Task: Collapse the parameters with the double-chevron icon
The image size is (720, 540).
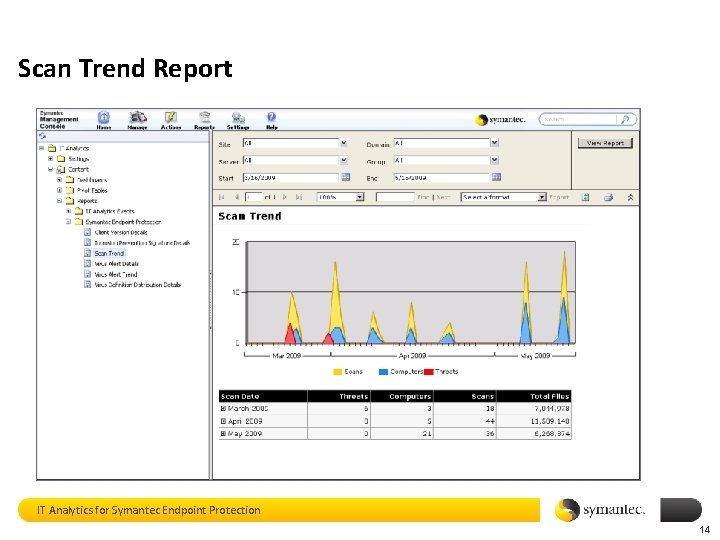Action: [x=630, y=197]
